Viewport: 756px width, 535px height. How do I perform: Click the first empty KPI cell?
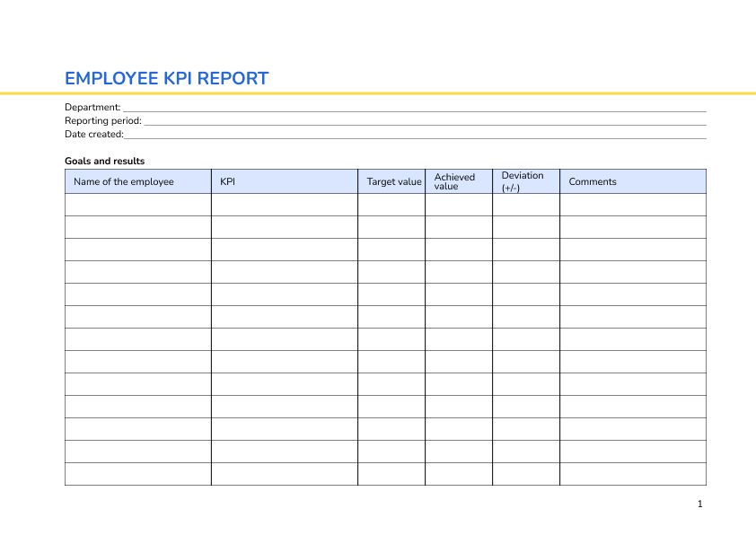(x=284, y=205)
